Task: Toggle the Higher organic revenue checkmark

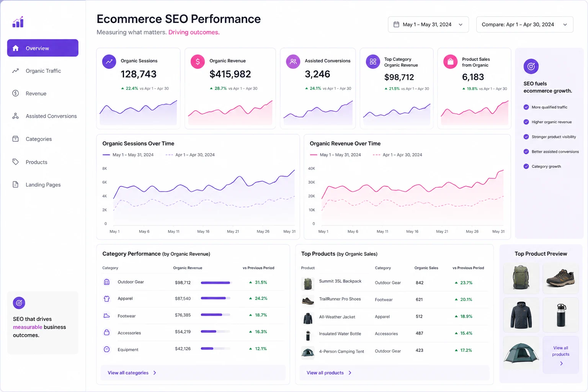Action: (526, 122)
